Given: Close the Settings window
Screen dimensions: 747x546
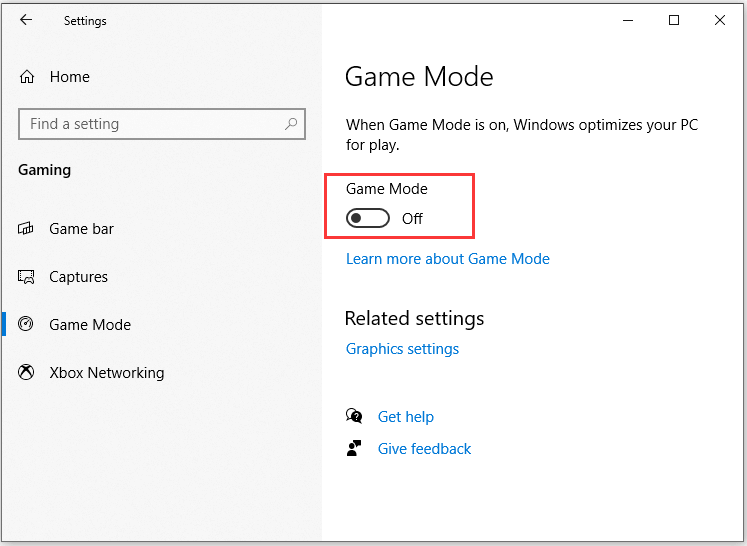Looking at the screenshot, I should 720,20.
